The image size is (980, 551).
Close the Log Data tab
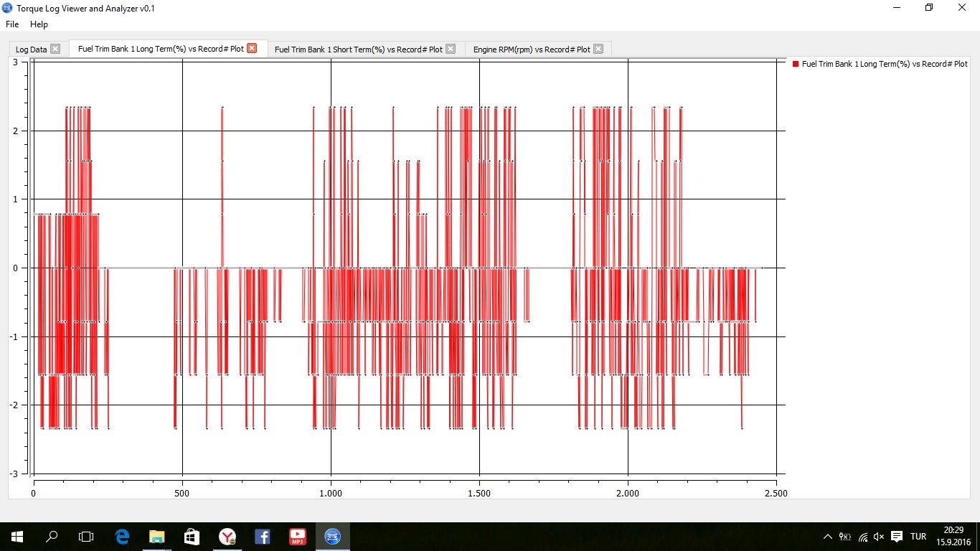pos(55,50)
